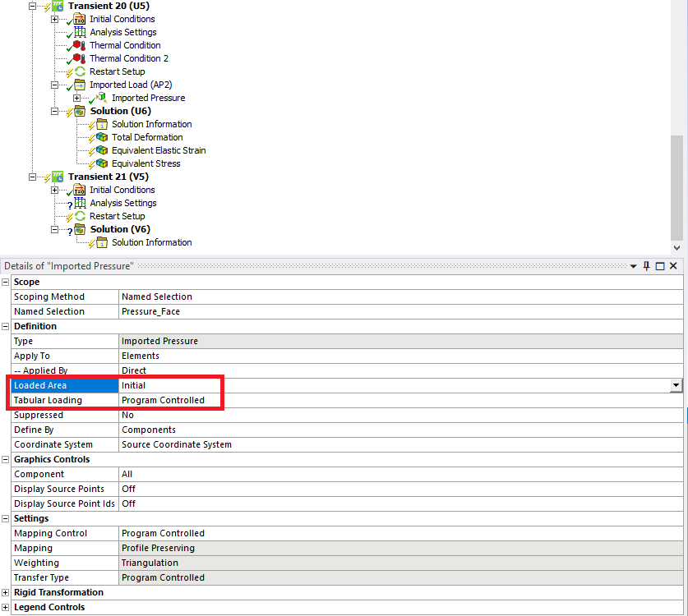Click the Initial Conditions icon under Transient 21
688x616 pixels.
(x=80, y=191)
